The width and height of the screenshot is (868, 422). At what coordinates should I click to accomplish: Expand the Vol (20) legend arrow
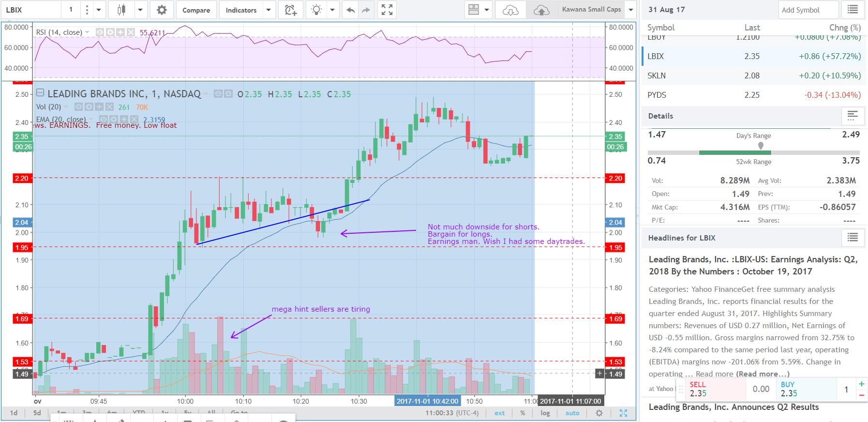click(x=66, y=107)
